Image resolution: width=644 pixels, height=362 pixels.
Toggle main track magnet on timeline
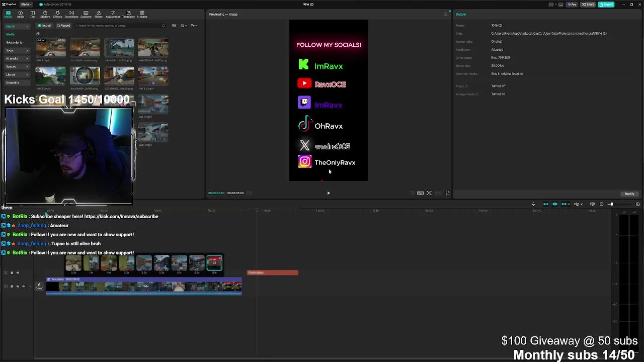tap(546, 204)
